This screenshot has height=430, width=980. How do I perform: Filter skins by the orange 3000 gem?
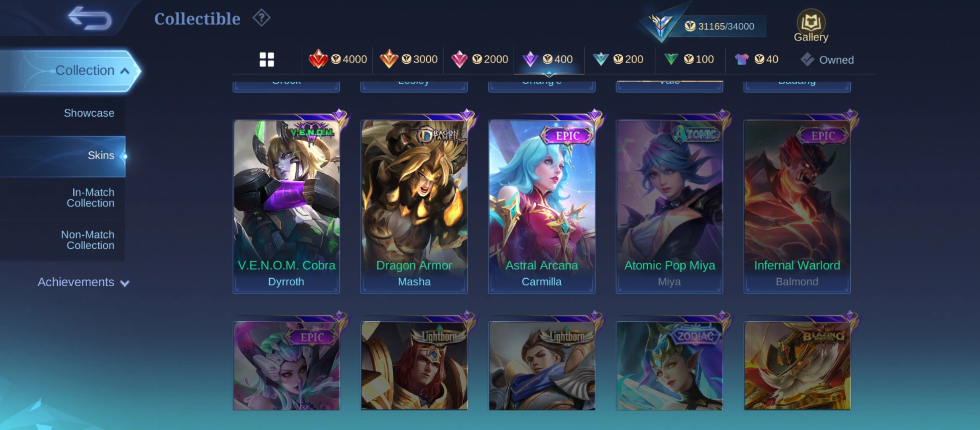pyautogui.click(x=408, y=59)
